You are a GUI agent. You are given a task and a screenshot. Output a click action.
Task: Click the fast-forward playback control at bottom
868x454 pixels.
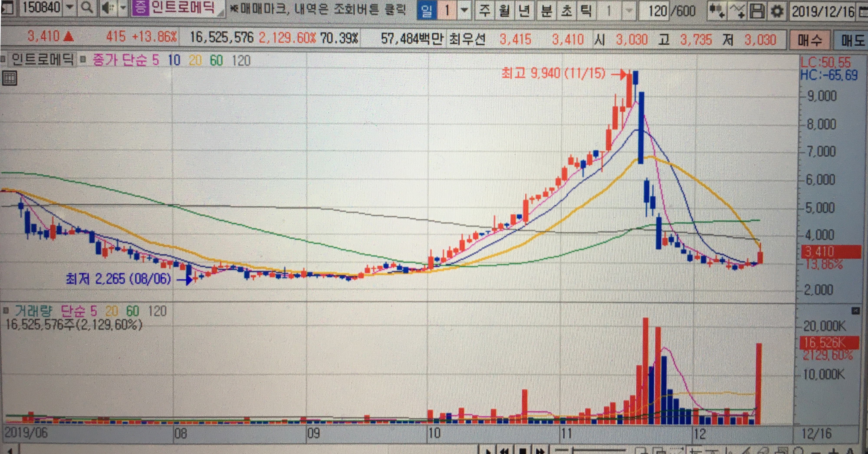(x=541, y=451)
